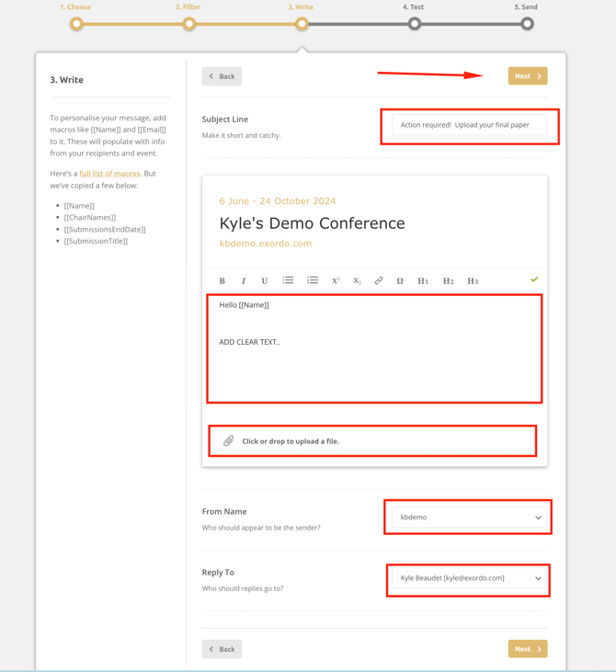Toggle underline formatting in the editor

(x=265, y=281)
